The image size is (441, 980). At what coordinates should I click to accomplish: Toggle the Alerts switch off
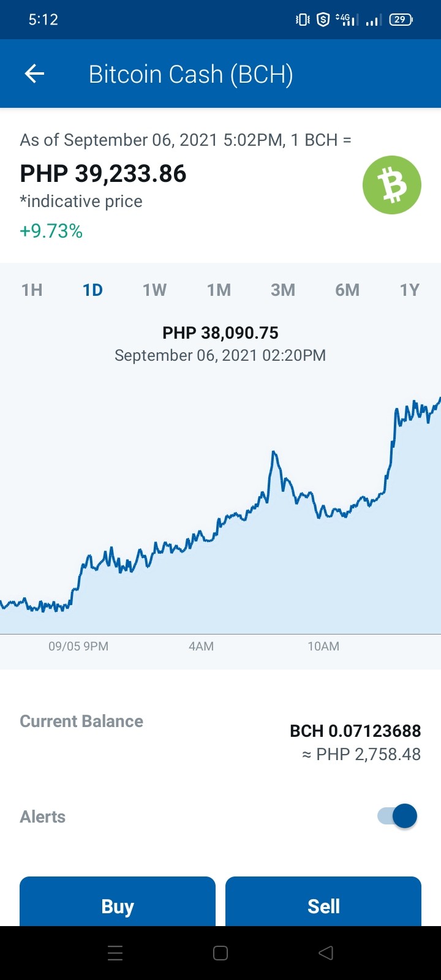(x=398, y=816)
